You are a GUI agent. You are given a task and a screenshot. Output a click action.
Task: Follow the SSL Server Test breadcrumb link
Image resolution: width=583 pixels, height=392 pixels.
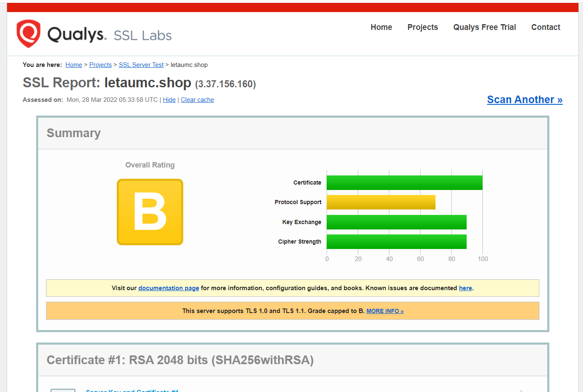[x=141, y=65]
